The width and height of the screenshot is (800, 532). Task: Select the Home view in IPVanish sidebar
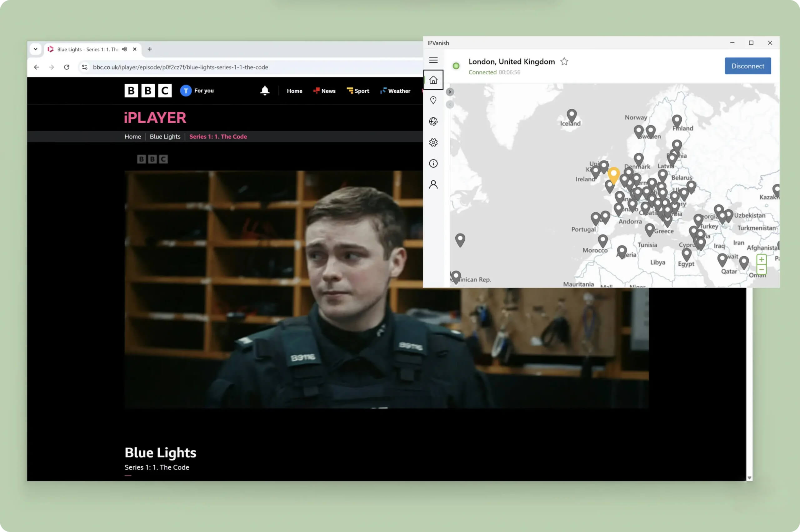[x=433, y=80]
